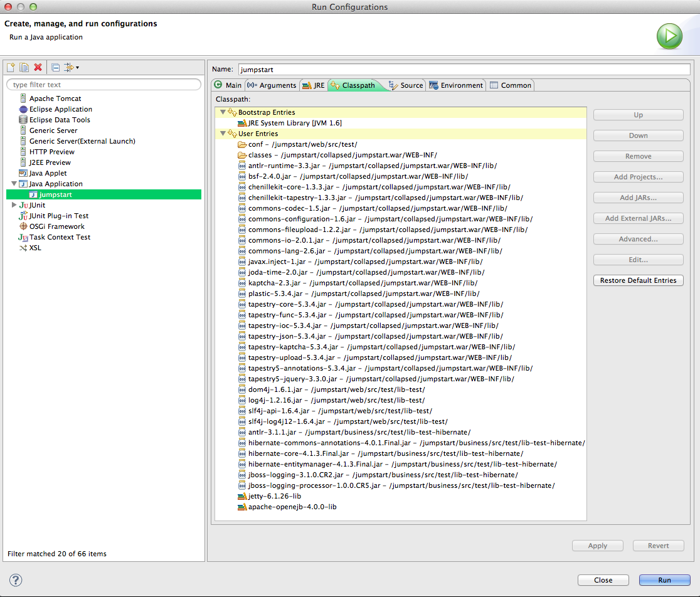The image size is (700, 597).
Task: Select Apache Tomcat configuration type
Action: 55,98
